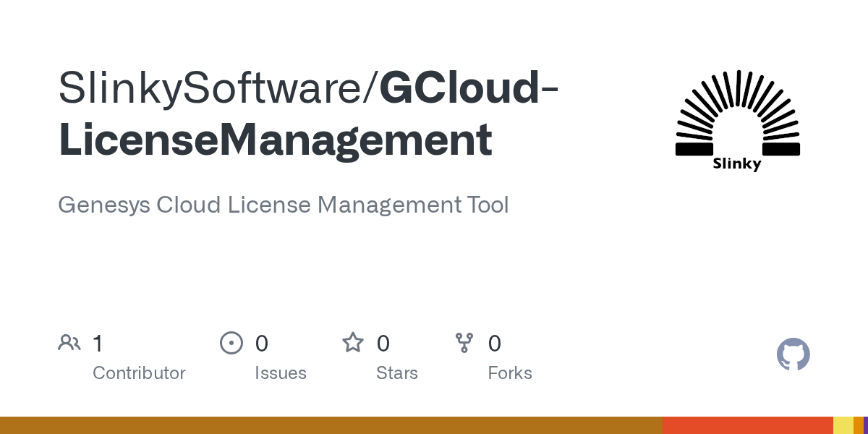Image resolution: width=868 pixels, height=434 pixels.
Task: Click the 'Stars' label
Action: (397, 373)
